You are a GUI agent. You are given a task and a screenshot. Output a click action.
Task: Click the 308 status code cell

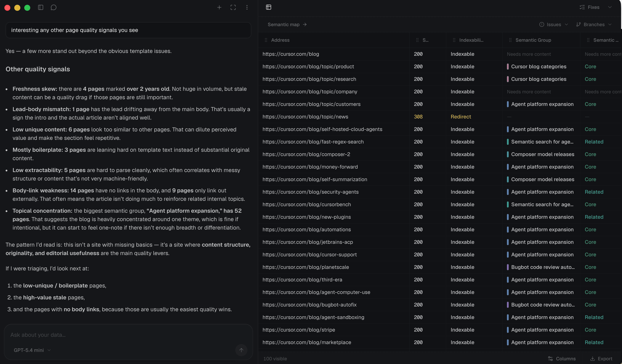(x=418, y=117)
